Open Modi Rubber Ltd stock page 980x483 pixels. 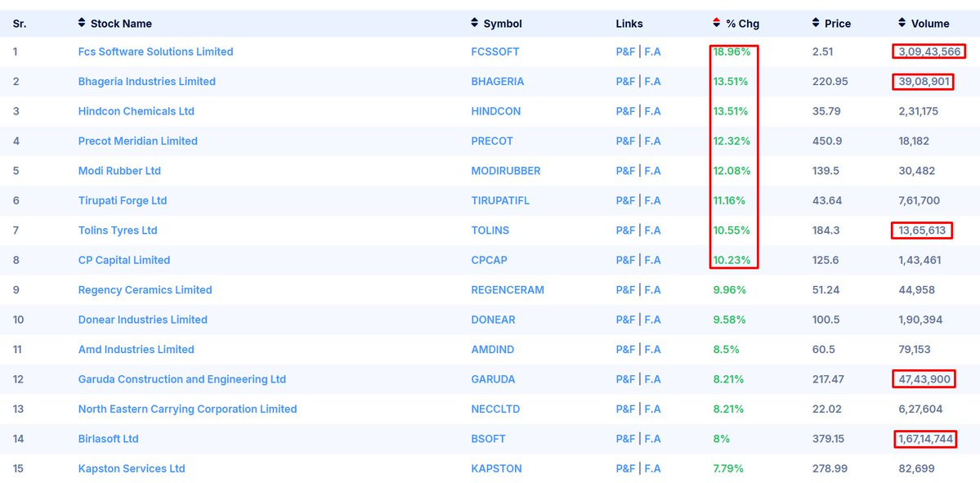point(119,171)
